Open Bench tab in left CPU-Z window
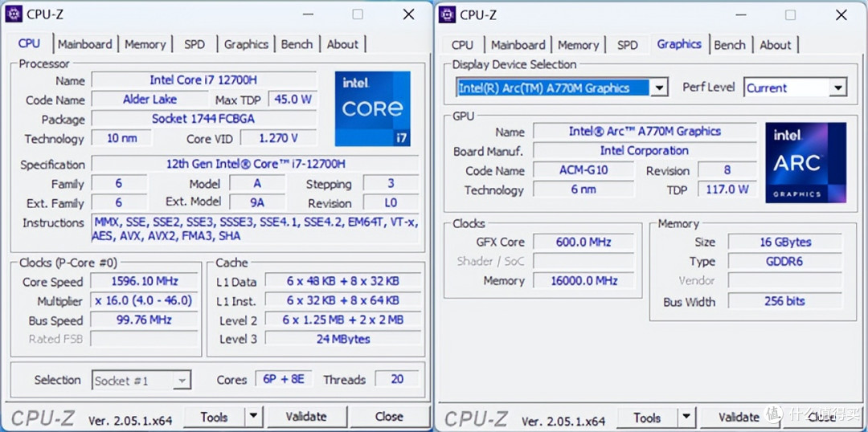Screen dimensions: 868x432 tap(297, 44)
